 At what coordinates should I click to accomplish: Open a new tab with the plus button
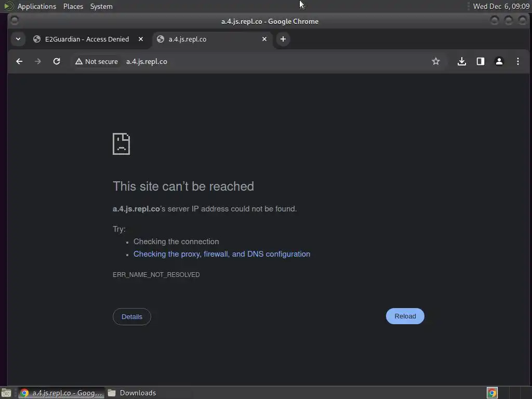(x=283, y=39)
